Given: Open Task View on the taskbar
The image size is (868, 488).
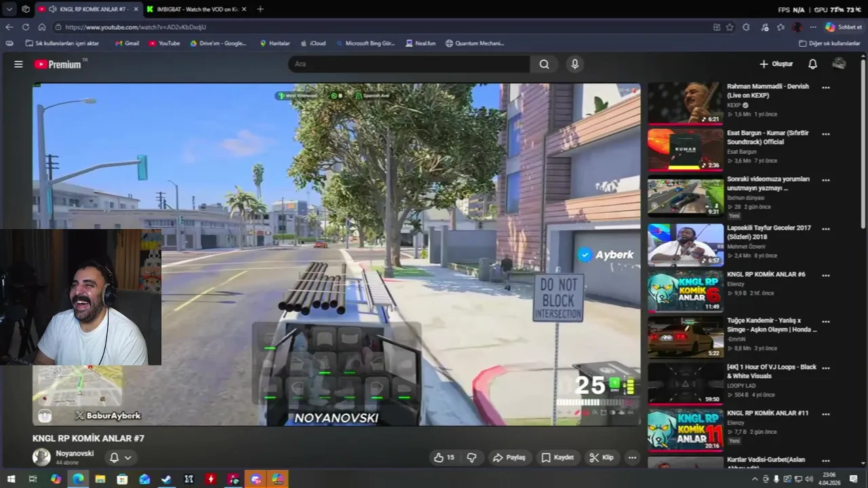Looking at the screenshot, I should [x=33, y=479].
